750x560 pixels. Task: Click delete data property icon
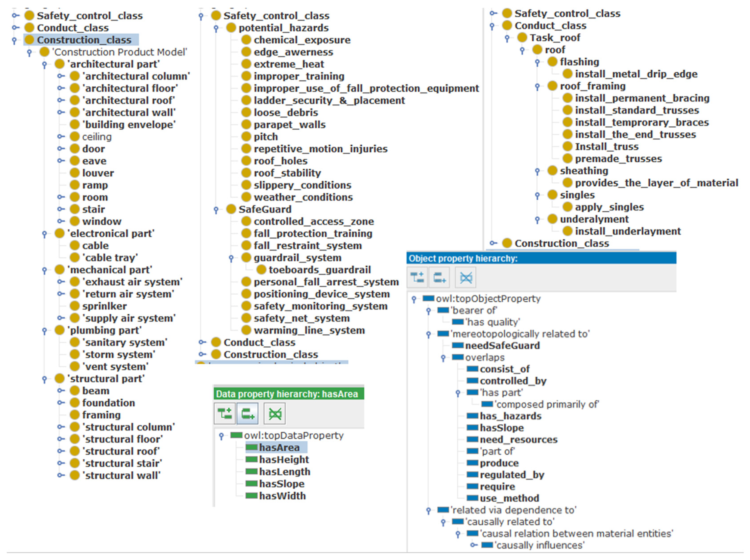(275, 413)
